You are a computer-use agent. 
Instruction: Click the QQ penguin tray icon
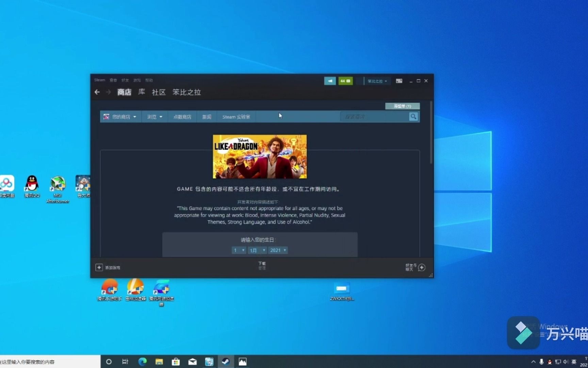point(550,362)
